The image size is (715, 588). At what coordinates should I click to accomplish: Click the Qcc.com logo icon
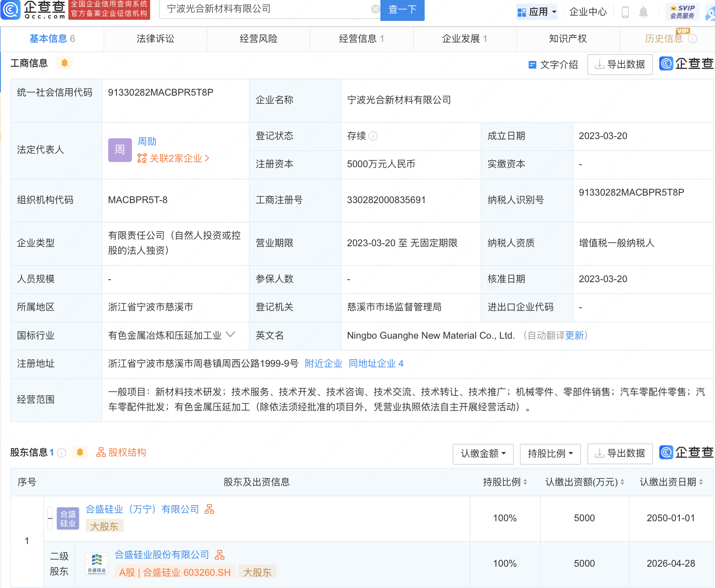(x=11, y=10)
